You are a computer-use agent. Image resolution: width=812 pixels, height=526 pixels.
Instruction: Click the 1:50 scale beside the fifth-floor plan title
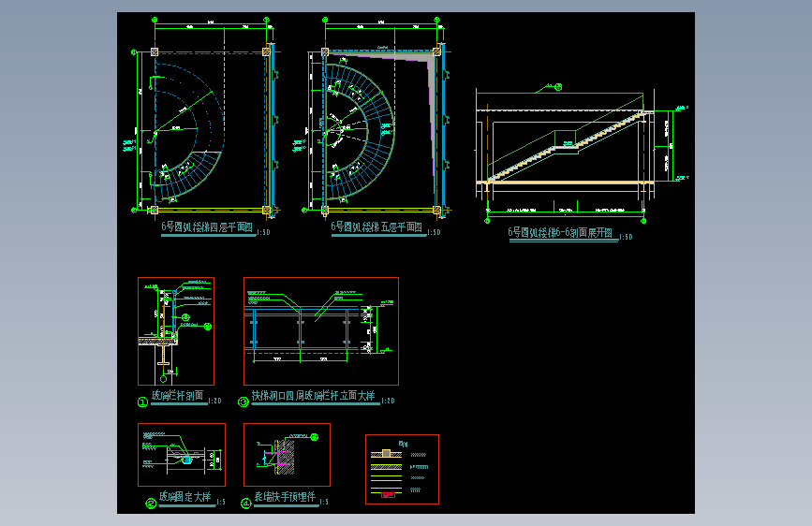click(x=434, y=232)
